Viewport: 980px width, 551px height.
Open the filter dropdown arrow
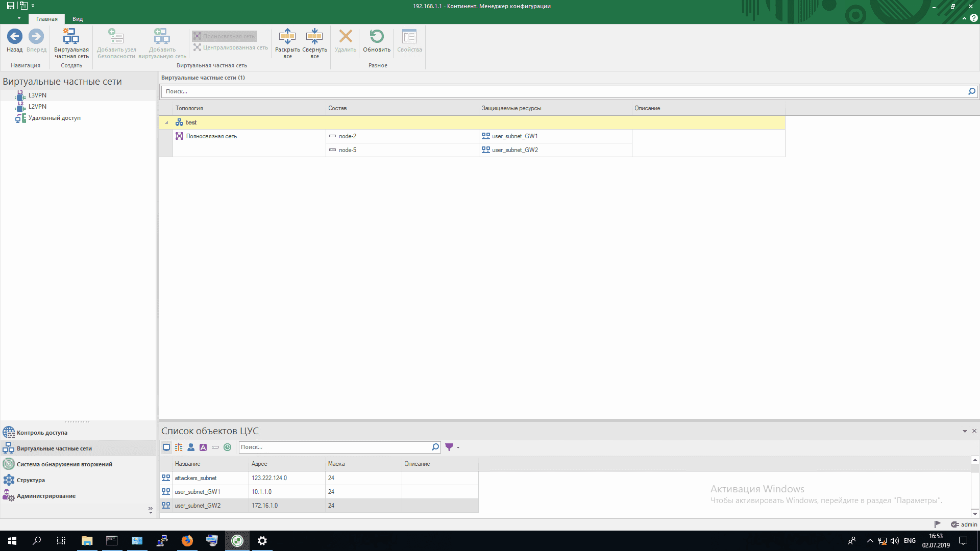click(x=458, y=448)
